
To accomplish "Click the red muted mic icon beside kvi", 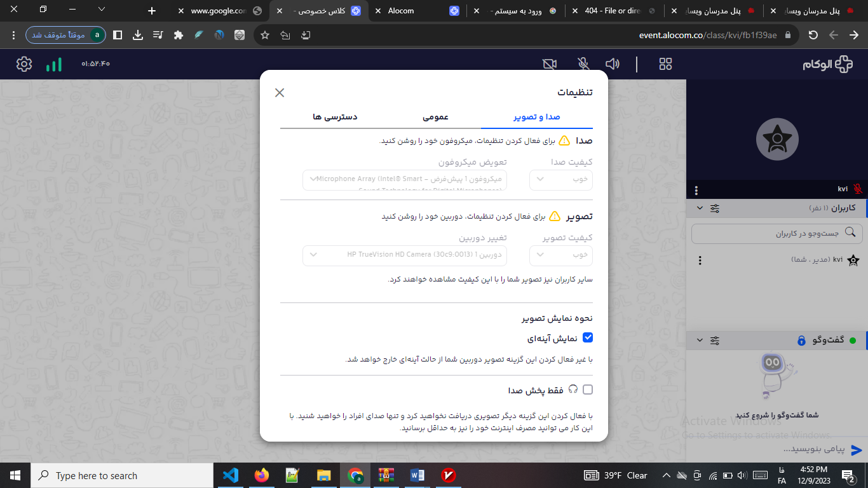I will (858, 189).
